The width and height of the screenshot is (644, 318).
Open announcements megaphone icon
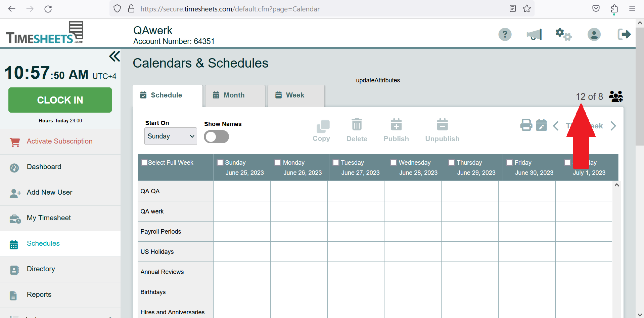534,34
